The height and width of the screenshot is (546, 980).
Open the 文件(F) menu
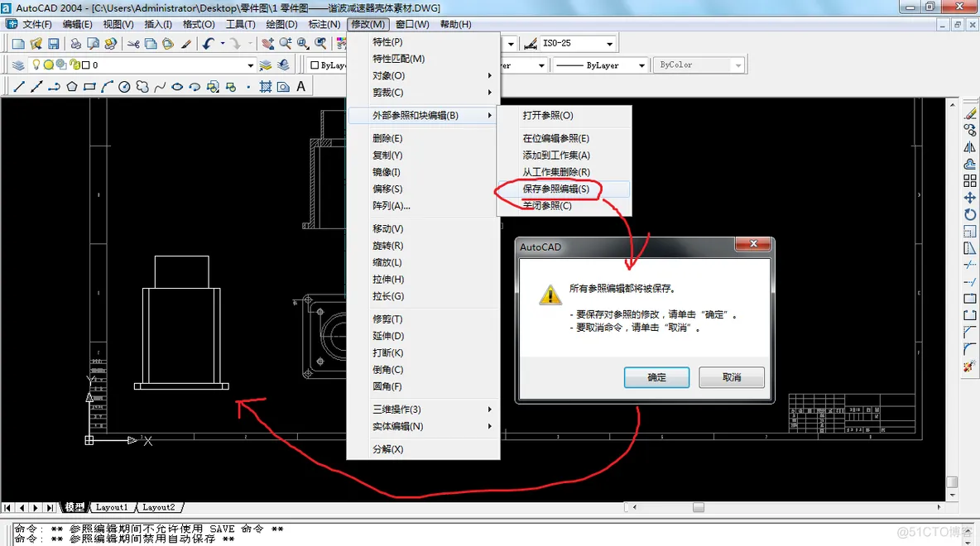pyautogui.click(x=37, y=24)
